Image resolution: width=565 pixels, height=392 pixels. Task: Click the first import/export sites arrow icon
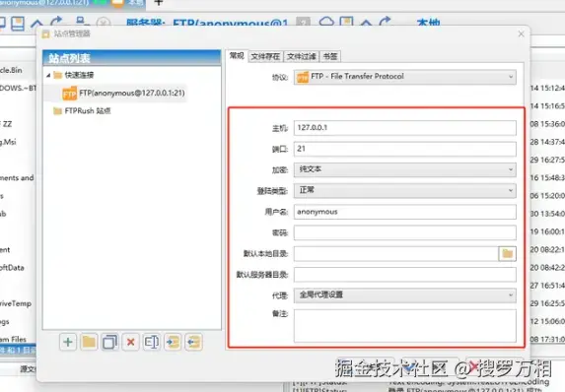click(173, 342)
